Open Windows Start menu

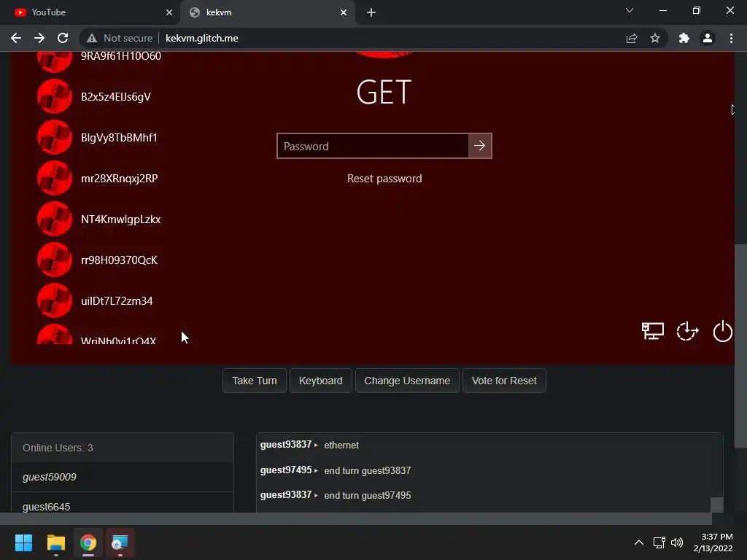23,542
